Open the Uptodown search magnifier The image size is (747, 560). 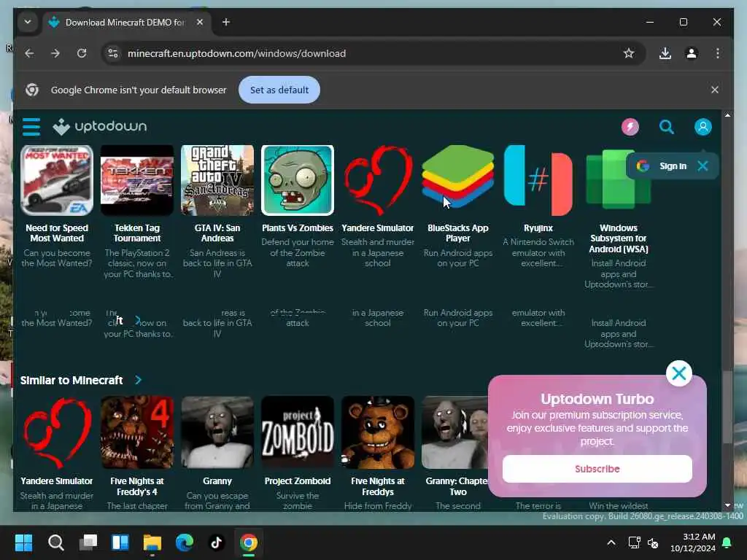click(x=666, y=127)
